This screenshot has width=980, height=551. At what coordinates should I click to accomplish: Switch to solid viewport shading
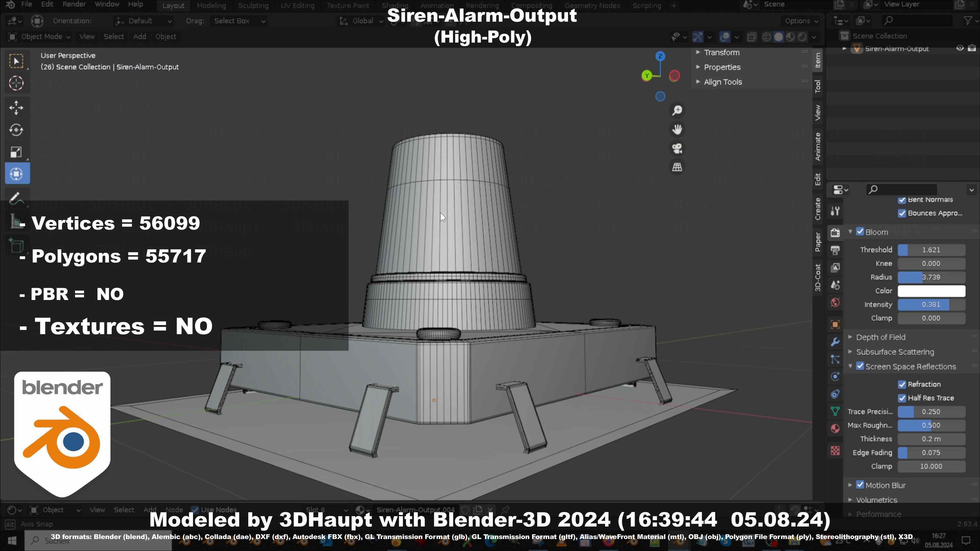tap(778, 37)
